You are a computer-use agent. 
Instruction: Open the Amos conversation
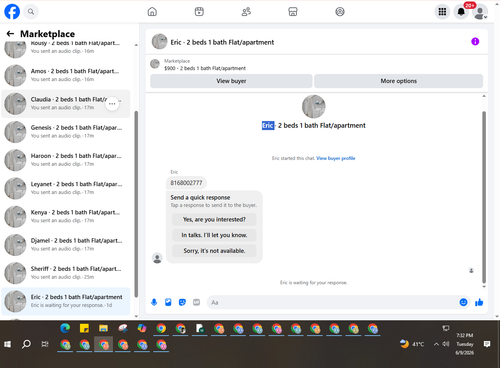click(x=66, y=75)
